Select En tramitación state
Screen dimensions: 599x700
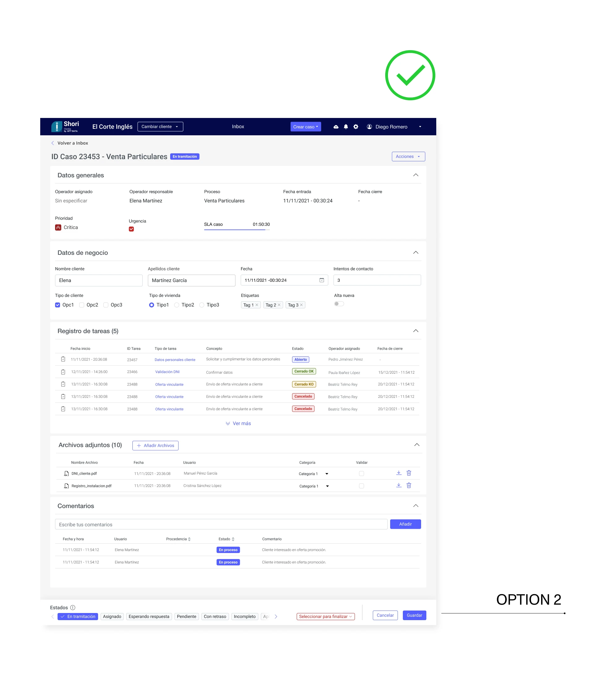[x=78, y=616]
